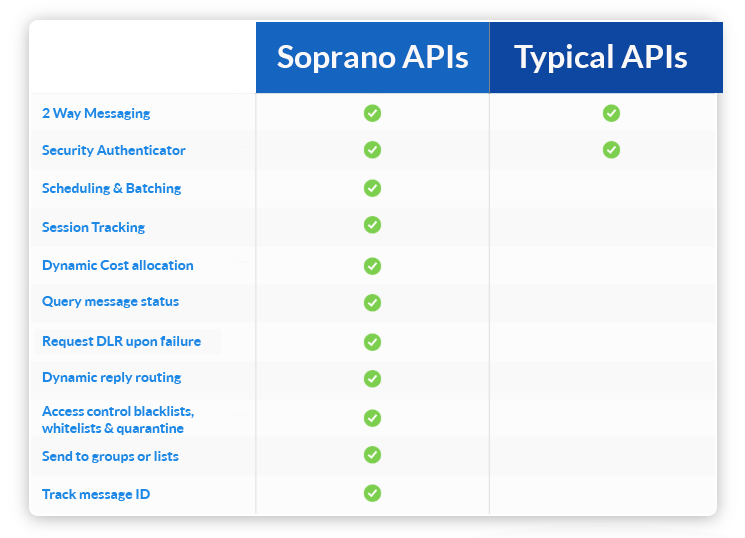This screenshot has height=538, width=745.
Task: Click the checkmark for Session Tracking
Action: click(x=372, y=225)
